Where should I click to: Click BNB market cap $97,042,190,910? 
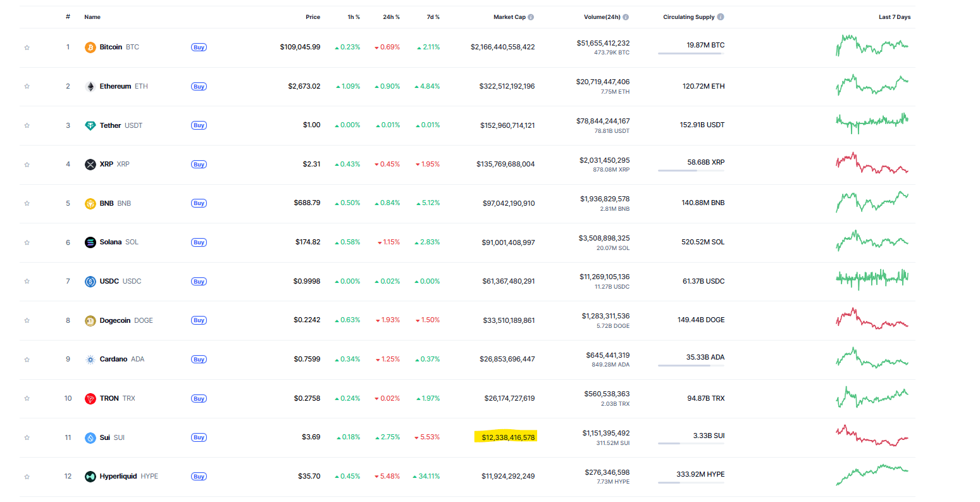[x=509, y=204]
